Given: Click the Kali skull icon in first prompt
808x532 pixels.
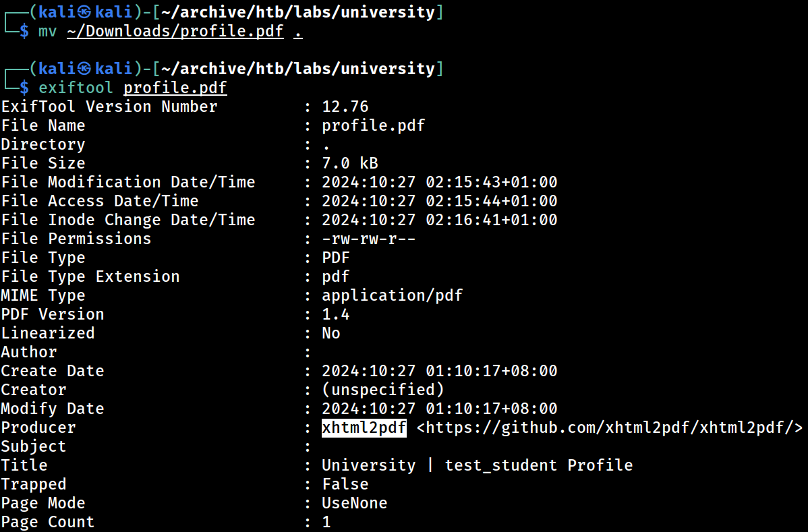Looking at the screenshot, I should (x=86, y=12).
